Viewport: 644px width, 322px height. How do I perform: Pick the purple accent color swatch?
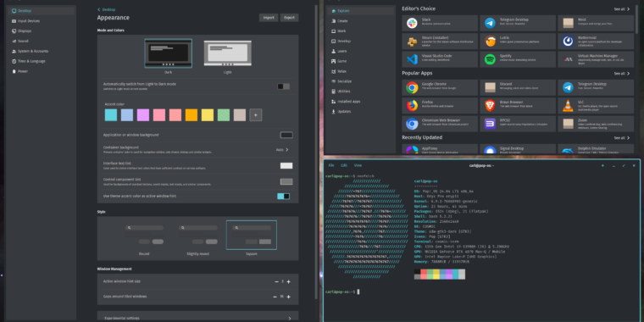click(143, 115)
